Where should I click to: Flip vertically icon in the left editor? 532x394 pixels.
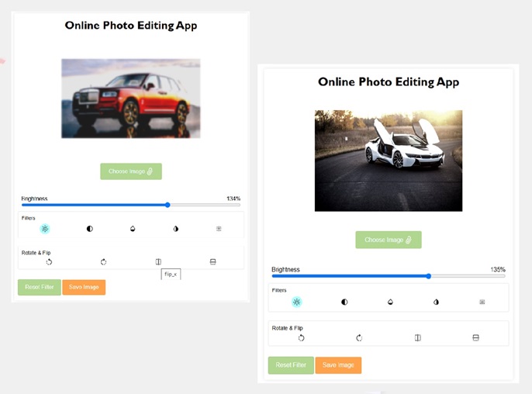213,262
